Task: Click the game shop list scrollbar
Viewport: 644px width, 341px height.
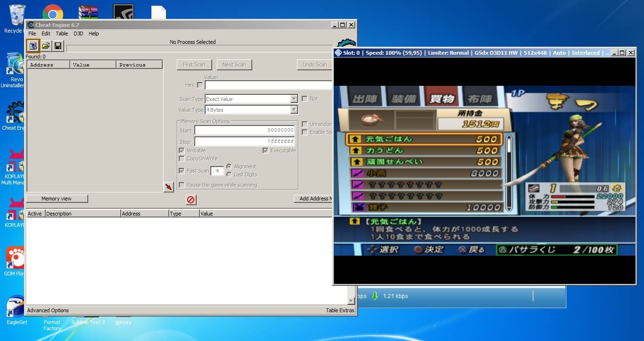Action: pos(509,173)
